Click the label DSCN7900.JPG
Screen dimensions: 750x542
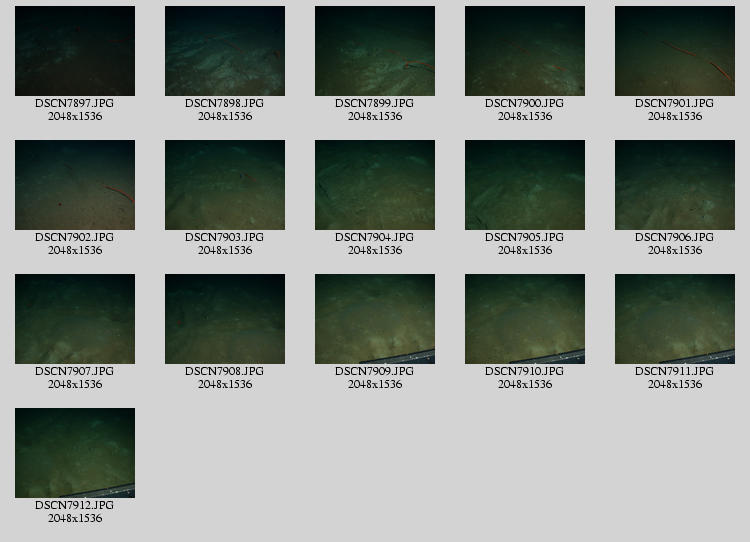pyautogui.click(x=524, y=103)
